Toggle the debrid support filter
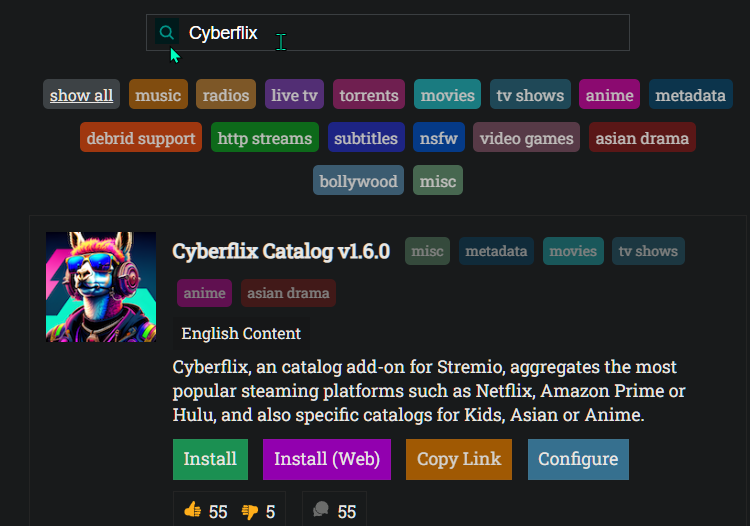Screen dimensions: 750x526 pyautogui.click(x=141, y=137)
